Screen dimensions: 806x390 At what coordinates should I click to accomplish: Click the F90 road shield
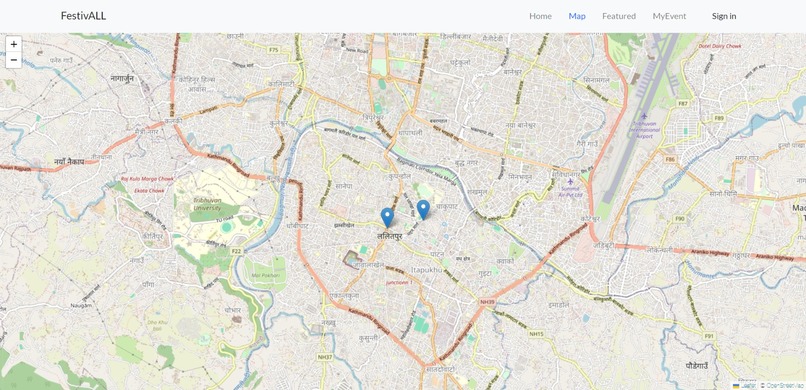tap(680, 219)
